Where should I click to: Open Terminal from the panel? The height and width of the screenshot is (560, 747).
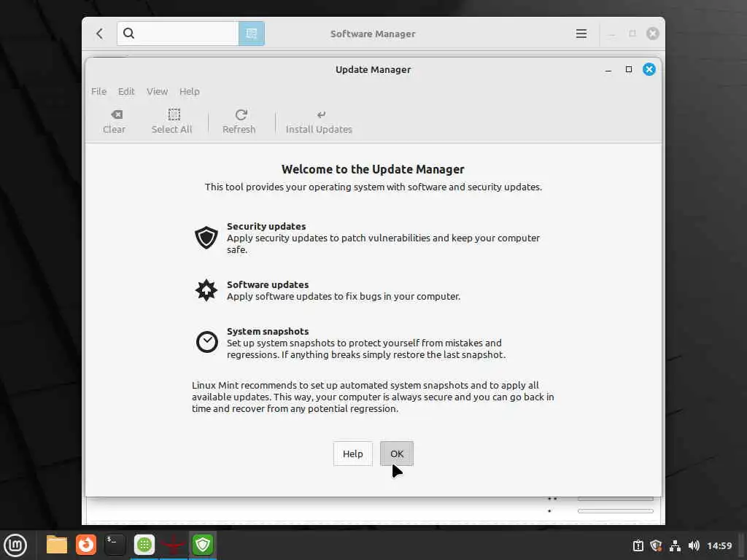point(115,545)
